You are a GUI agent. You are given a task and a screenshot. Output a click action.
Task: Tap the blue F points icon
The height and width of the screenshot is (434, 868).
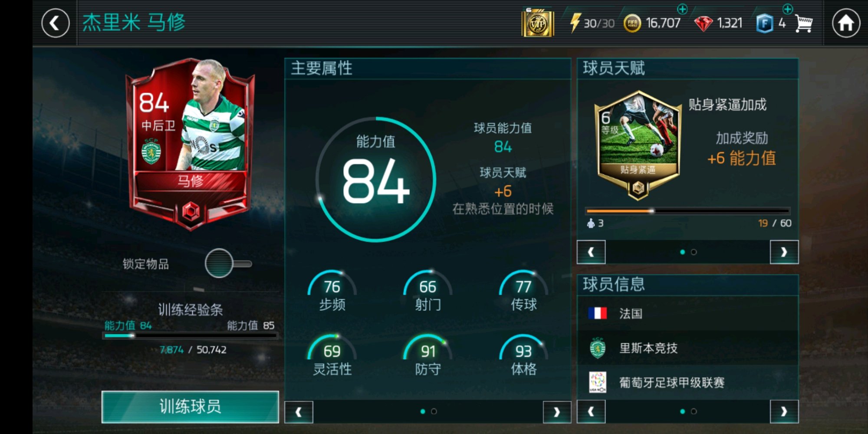[x=765, y=23]
